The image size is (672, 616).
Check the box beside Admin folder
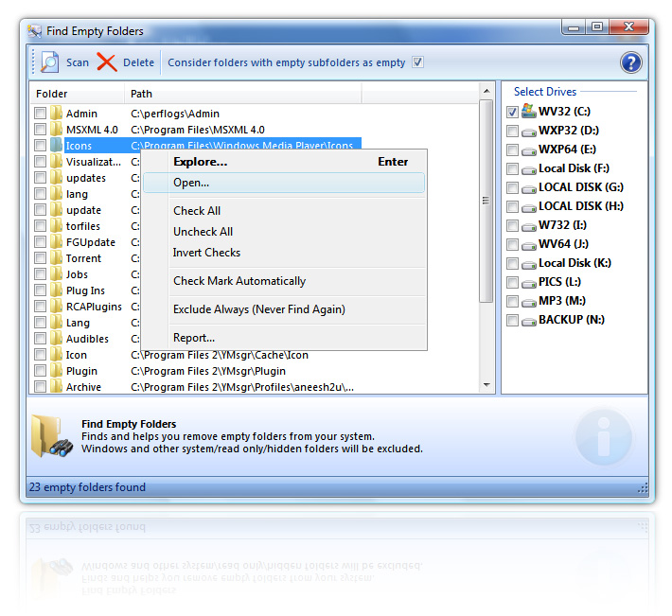[40, 114]
